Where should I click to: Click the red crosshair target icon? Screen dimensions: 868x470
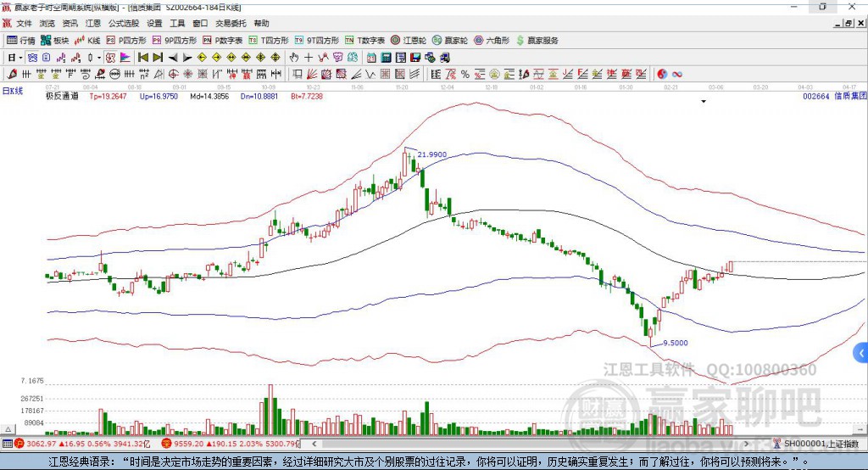point(173,75)
